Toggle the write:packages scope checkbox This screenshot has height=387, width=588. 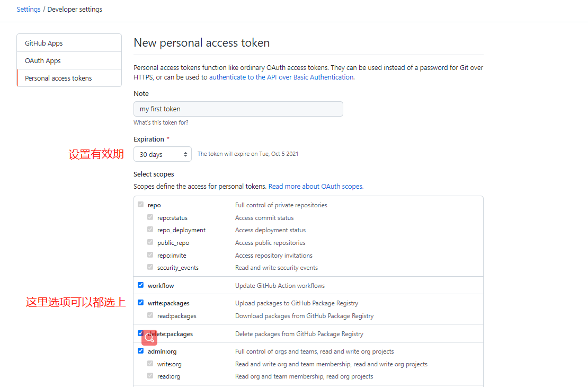click(x=140, y=303)
